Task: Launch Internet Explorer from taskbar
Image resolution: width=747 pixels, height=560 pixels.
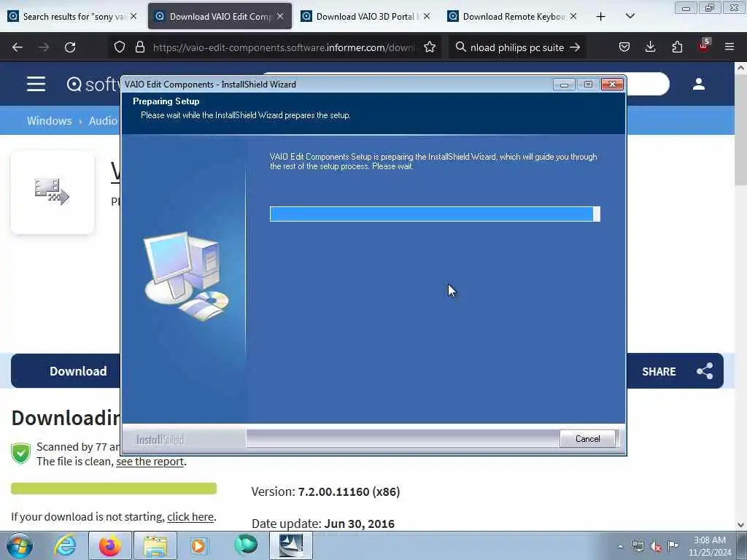Action: click(x=65, y=545)
